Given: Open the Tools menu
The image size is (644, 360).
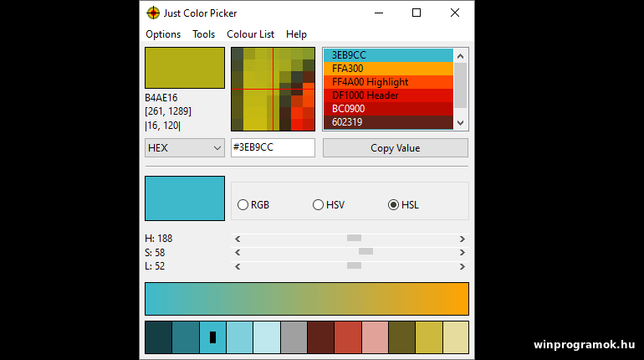Looking at the screenshot, I should coord(204,34).
